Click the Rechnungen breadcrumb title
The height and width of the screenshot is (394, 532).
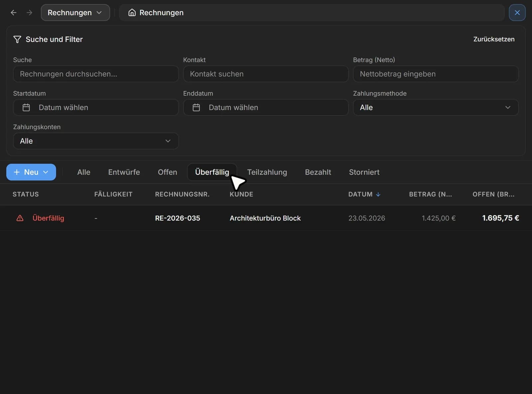point(161,13)
